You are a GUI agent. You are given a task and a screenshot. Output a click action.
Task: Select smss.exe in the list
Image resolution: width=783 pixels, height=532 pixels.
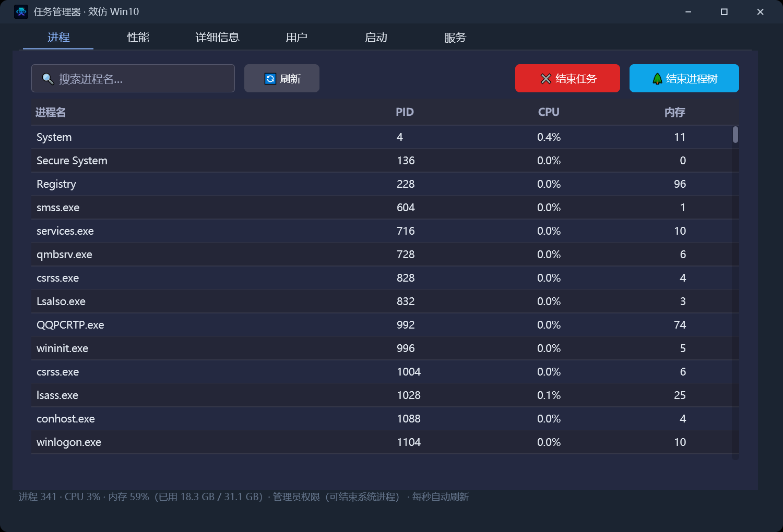(x=385, y=208)
